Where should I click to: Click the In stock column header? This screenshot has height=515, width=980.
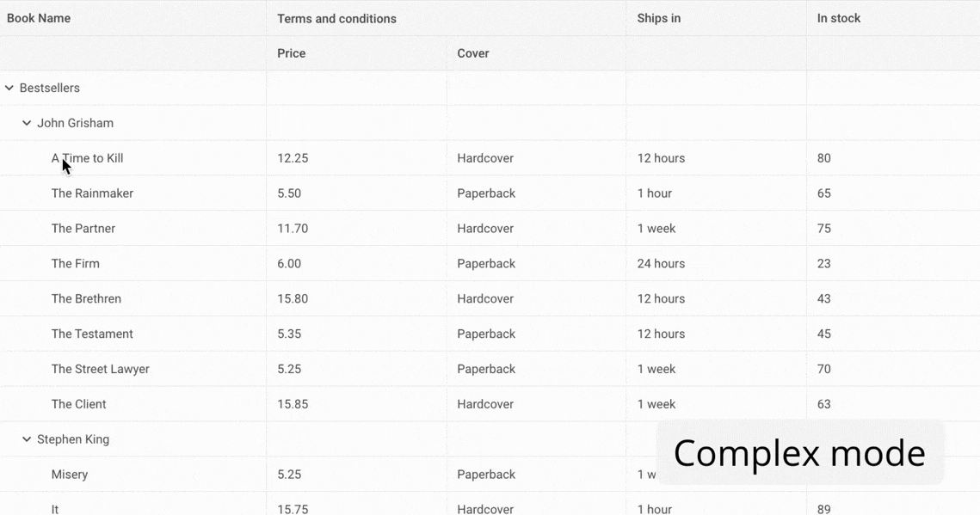point(838,17)
